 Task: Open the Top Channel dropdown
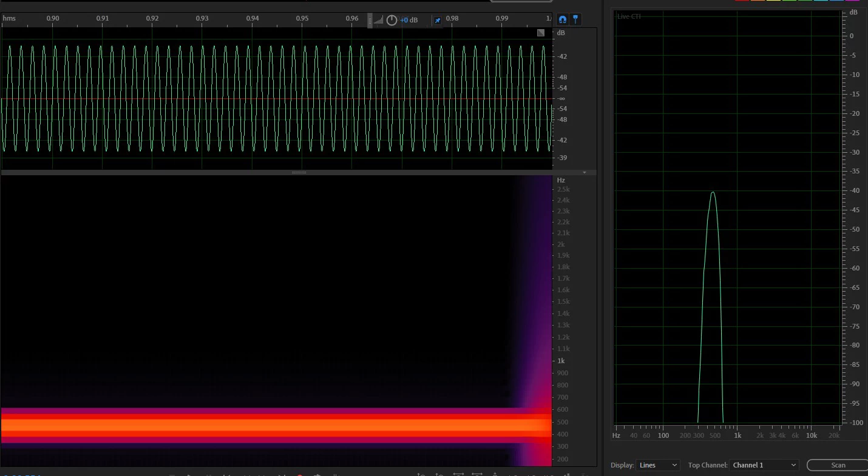pyautogui.click(x=764, y=465)
